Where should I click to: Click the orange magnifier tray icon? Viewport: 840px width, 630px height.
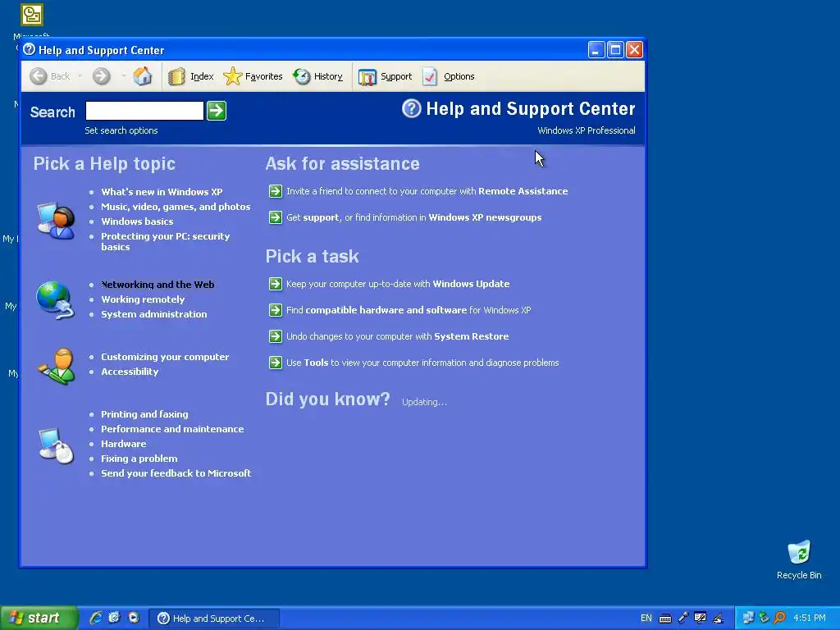779,618
